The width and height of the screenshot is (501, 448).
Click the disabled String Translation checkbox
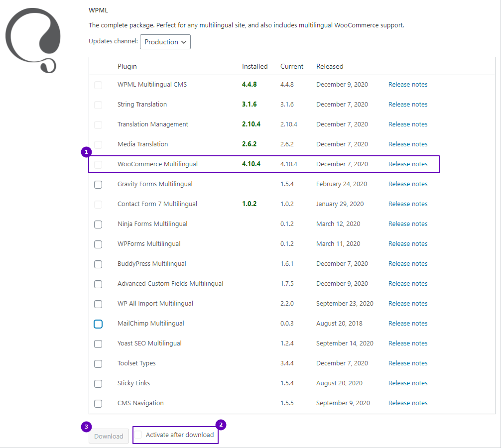pos(98,105)
